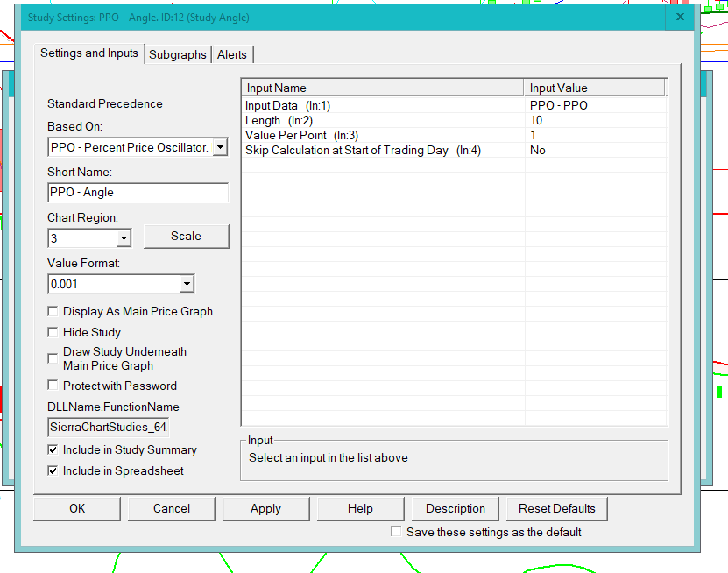
Task: Enable Protect with Password option
Action: click(x=53, y=386)
